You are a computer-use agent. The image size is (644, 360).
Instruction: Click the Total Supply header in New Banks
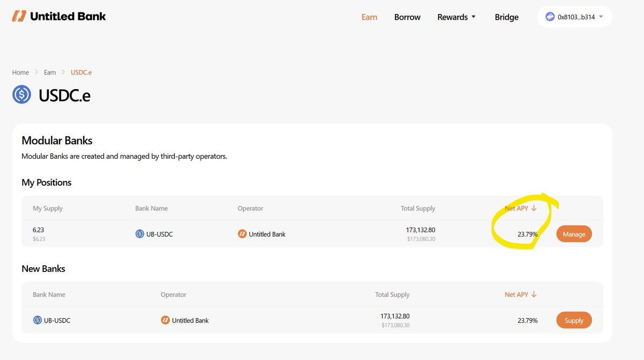392,295
